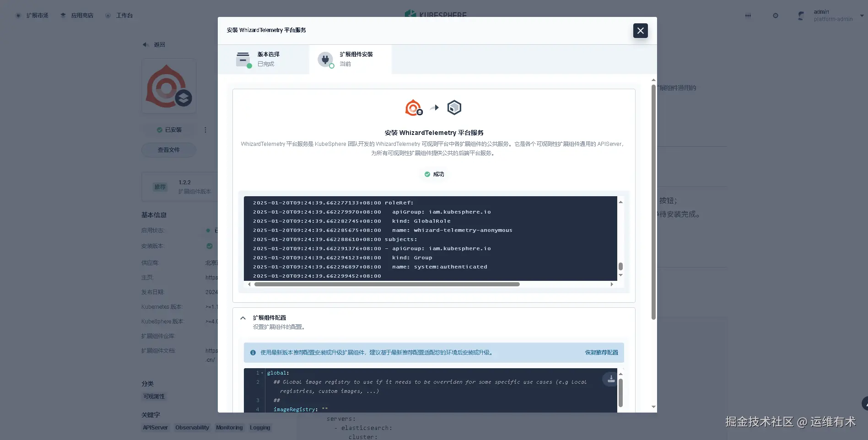
Task: Click the admin user avatar icon
Action: tap(801, 16)
